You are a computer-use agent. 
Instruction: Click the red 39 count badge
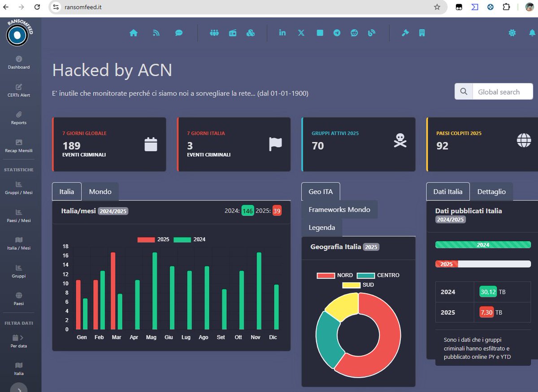click(277, 211)
